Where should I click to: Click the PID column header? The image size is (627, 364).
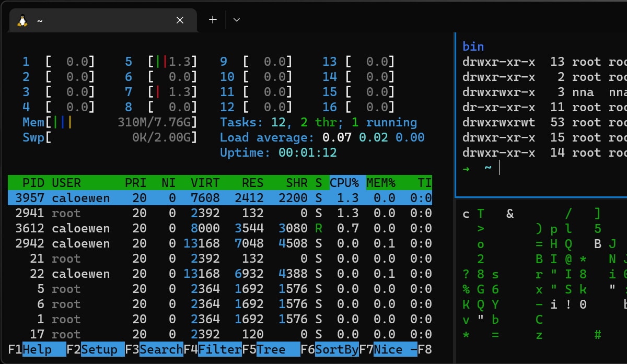[x=33, y=183]
